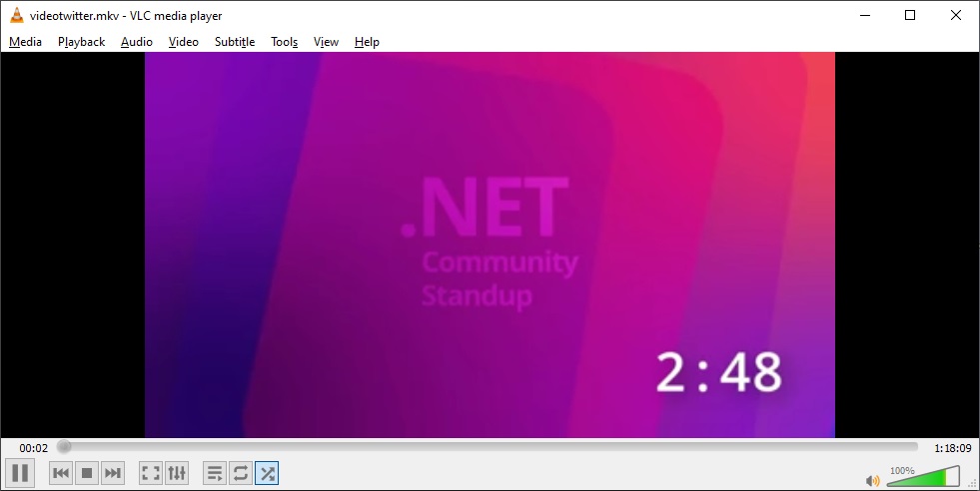Open the Playback menu
Screen dimensions: 980x491
(81, 42)
